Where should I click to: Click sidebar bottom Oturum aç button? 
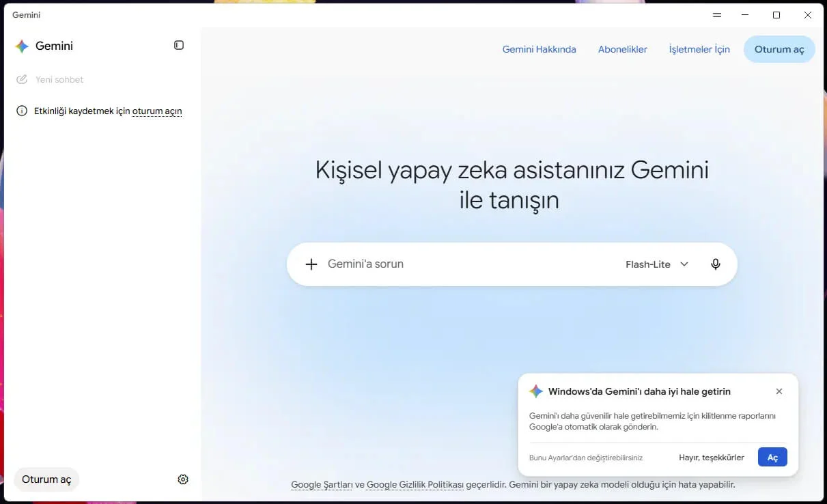click(x=46, y=479)
